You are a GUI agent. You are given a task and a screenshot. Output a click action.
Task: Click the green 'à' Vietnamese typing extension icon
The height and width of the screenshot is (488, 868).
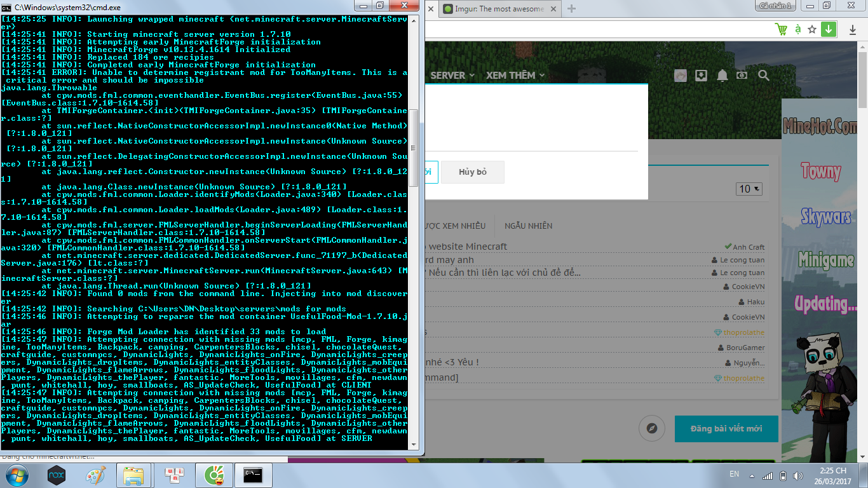(x=797, y=29)
